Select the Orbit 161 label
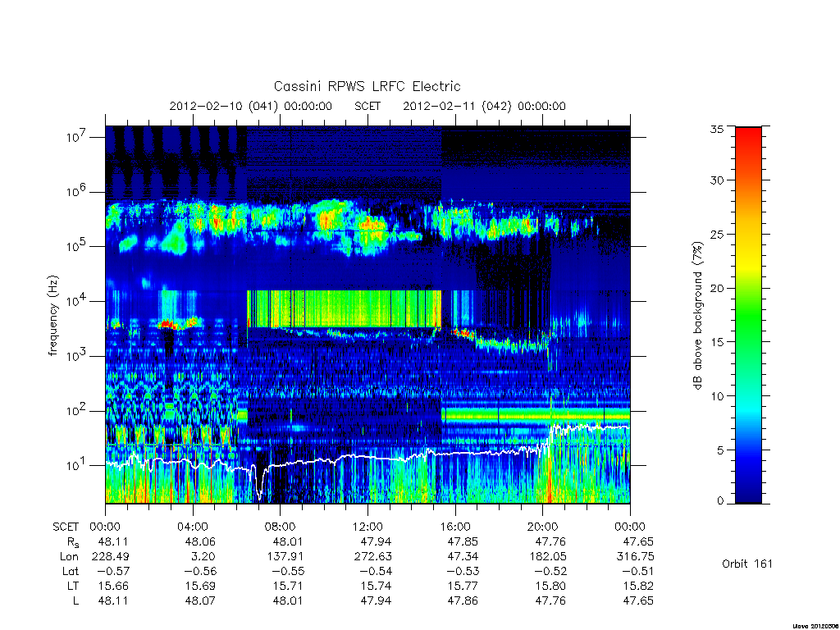The image size is (840, 630). (747, 564)
